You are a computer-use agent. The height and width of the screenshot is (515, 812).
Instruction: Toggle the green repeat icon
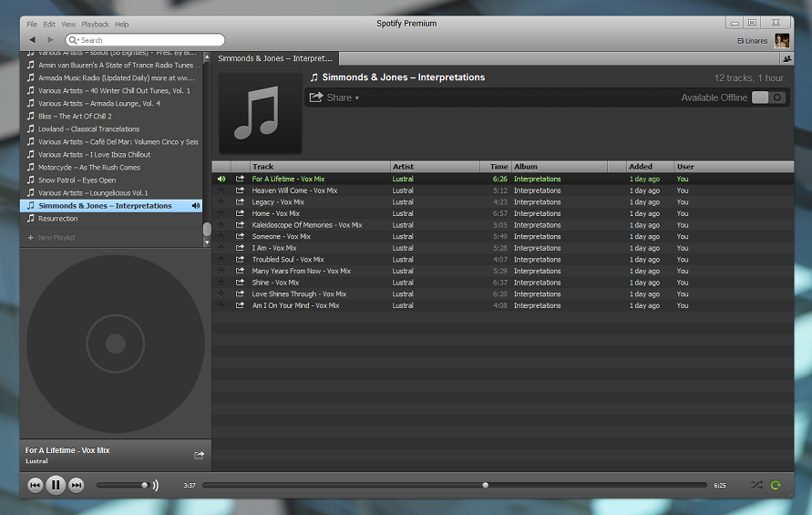[776, 485]
